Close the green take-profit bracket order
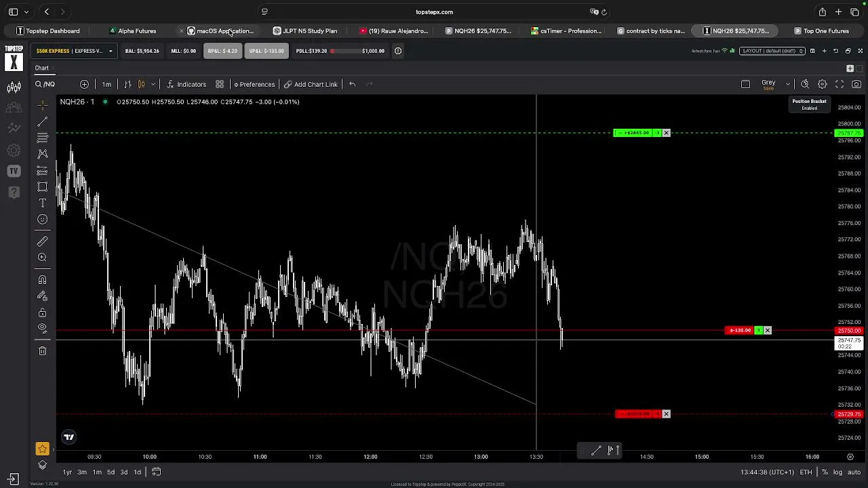Image resolution: width=868 pixels, height=488 pixels. [666, 133]
